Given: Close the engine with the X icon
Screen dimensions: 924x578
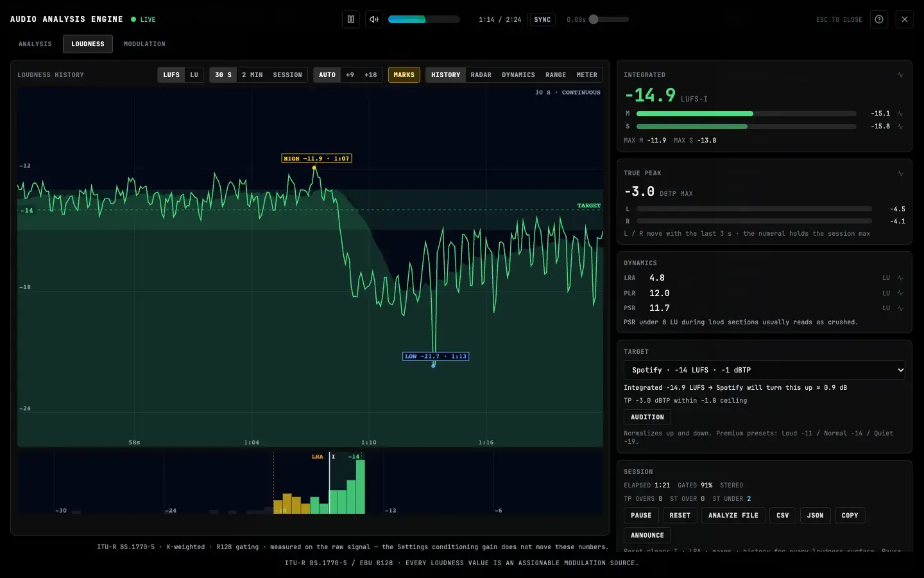Looking at the screenshot, I should coord(905,19).
